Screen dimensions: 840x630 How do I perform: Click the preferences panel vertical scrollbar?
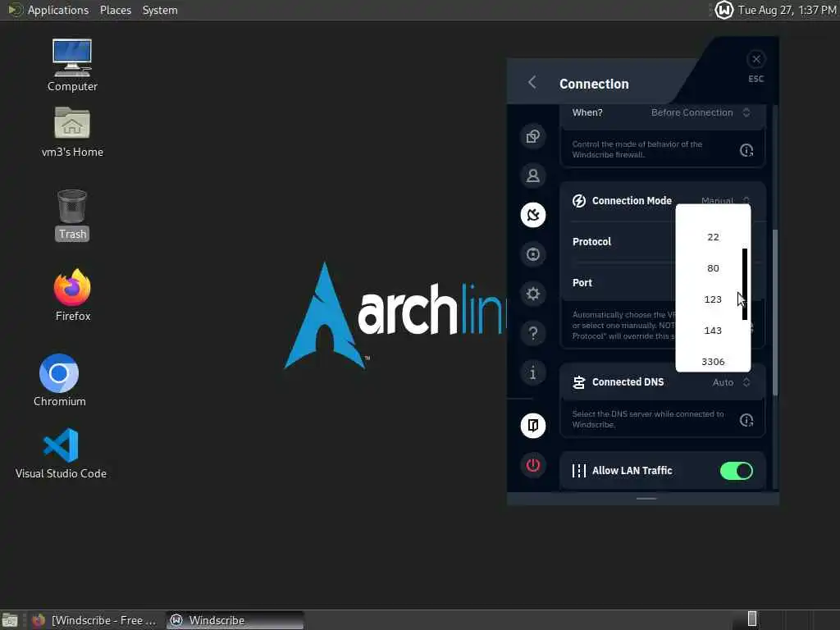pos(775,313)
